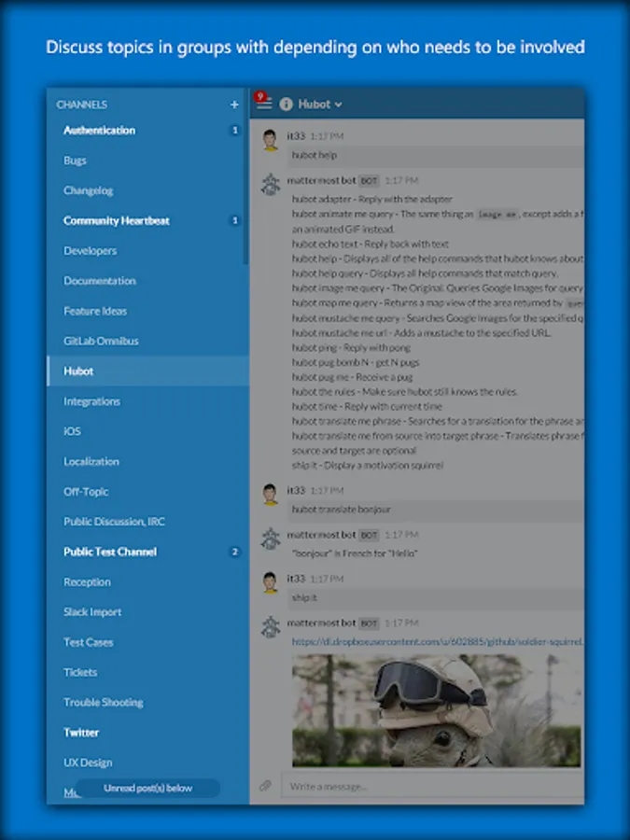Click the 'hubot help' message text
This screenshot has width=630, height=840.
point(315,155)
